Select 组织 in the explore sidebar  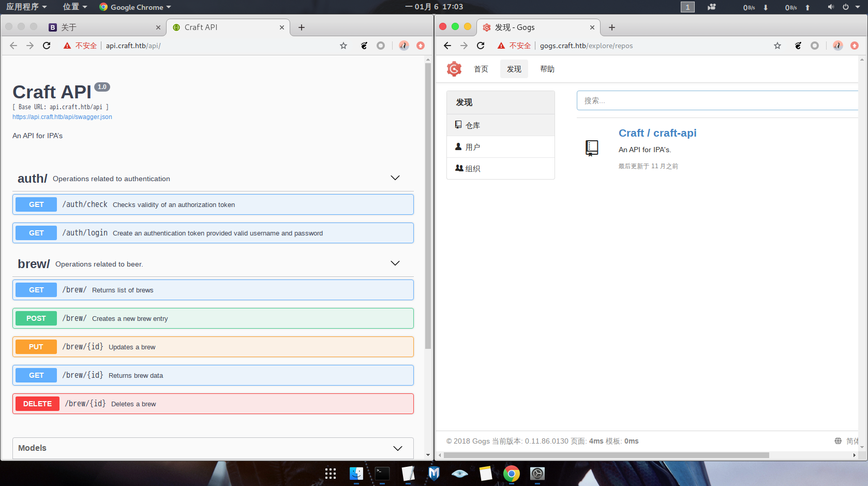501,168
